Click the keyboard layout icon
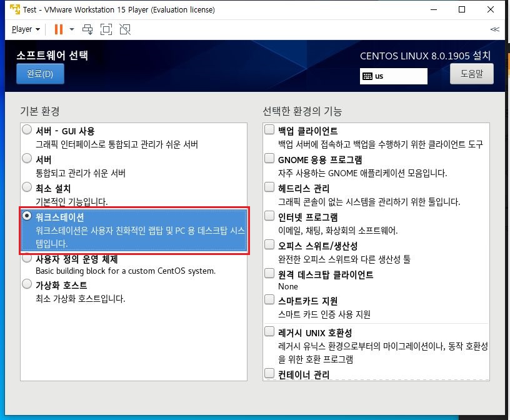Screen dimensions: 510x420 pyautogui.click(x=367, y=76)
